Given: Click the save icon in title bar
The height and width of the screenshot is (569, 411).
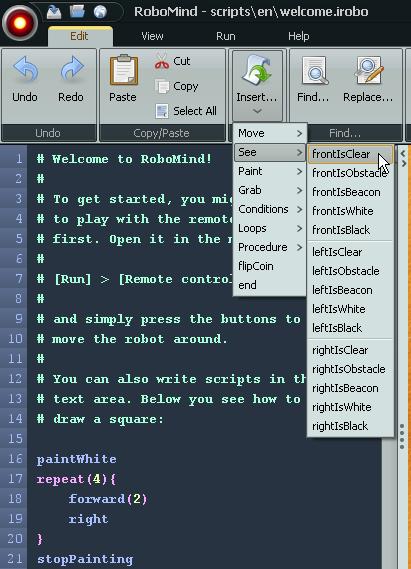Looking at the screenshot, I should pos(54,12).
